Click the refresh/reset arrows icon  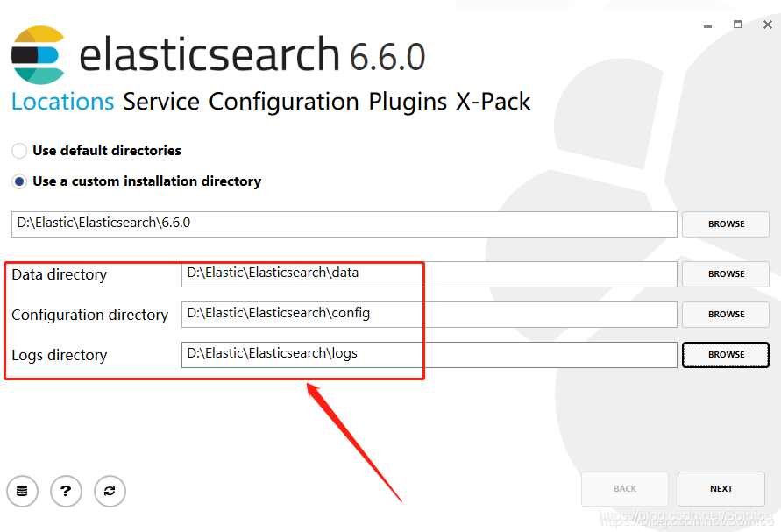[110, 491]
